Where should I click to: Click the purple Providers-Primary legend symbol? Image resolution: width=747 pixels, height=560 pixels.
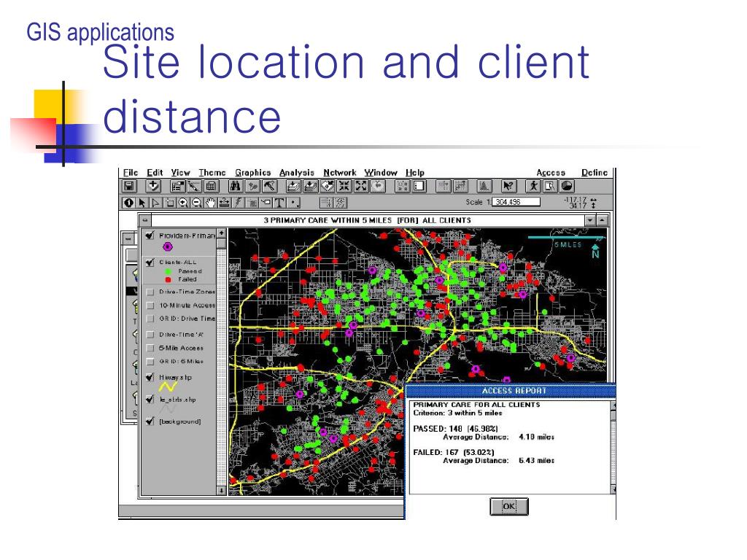click(x=167, y=246)
